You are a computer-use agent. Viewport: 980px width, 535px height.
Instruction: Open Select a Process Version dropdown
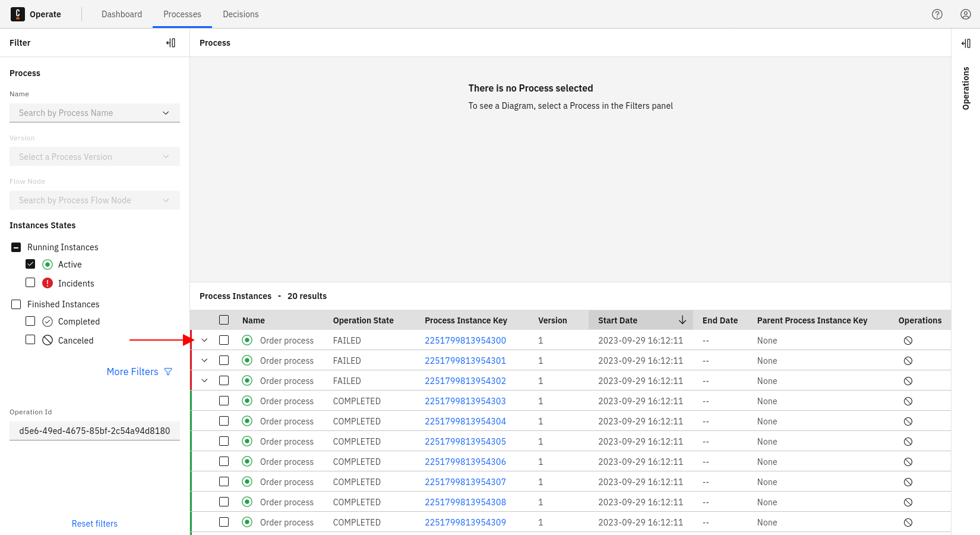[x=94, y=157]
